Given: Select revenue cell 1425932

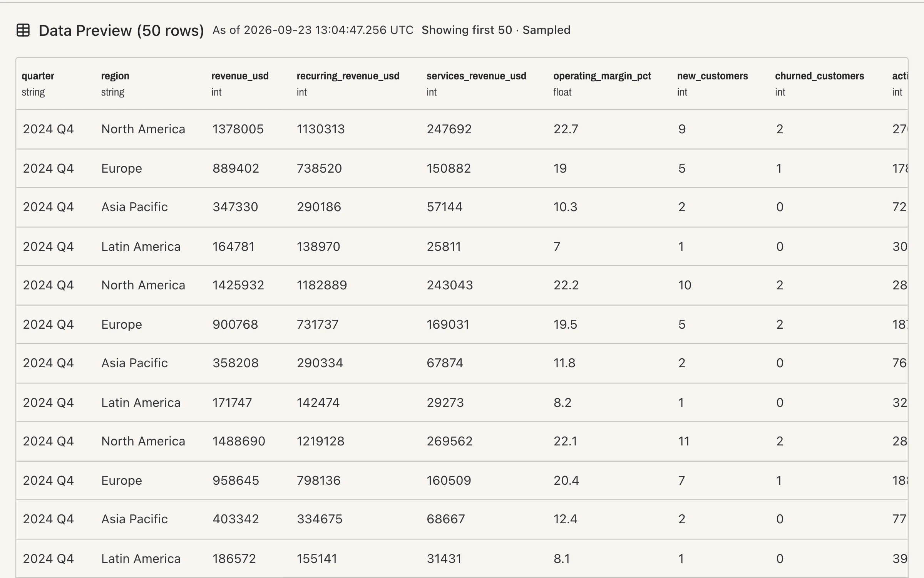Looking at the screenshot, I should tap(238, 285).
